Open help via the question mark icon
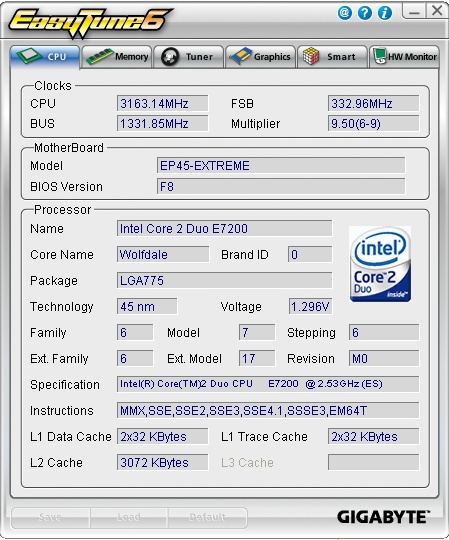449x540 pixels. [x=365, y=13]
